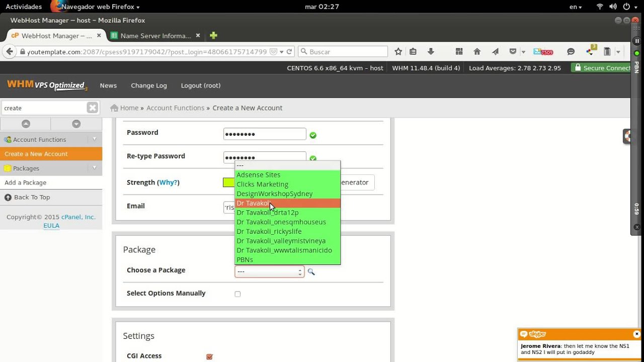Open the Choose a Package dropdown
Image resolution: width=644 pixels, height=362 pixels.
click(x=269, y=271)
